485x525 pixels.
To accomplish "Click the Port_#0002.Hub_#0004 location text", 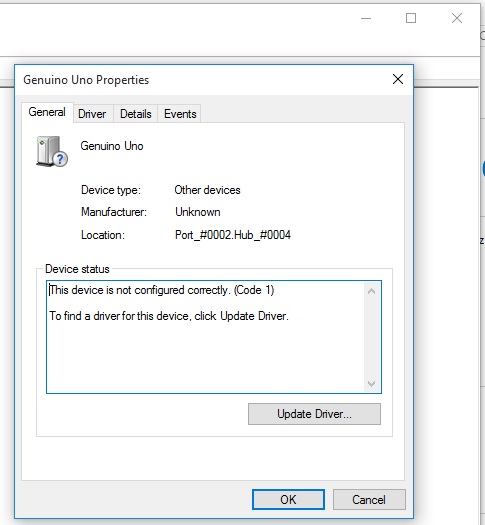I will tap(233, 235).
